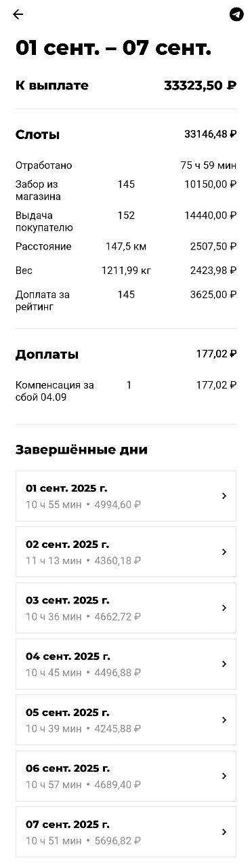Open Telegram support icon at top right
The image size is (252, 868).
coord(236,14)
